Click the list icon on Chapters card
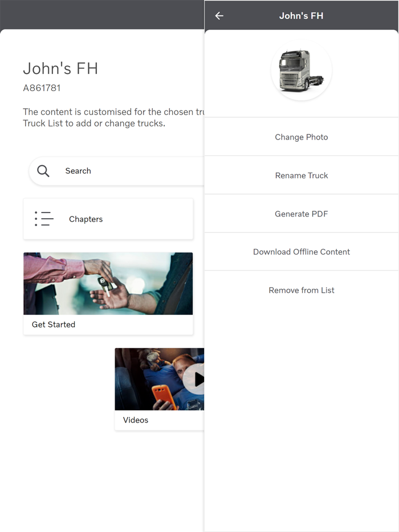This screenshot has width=399, height=532. point(44,219)
